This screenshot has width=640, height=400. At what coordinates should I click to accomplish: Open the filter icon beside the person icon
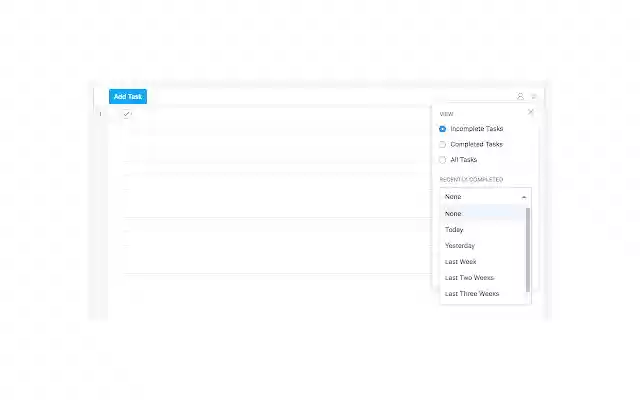point(533,96)
